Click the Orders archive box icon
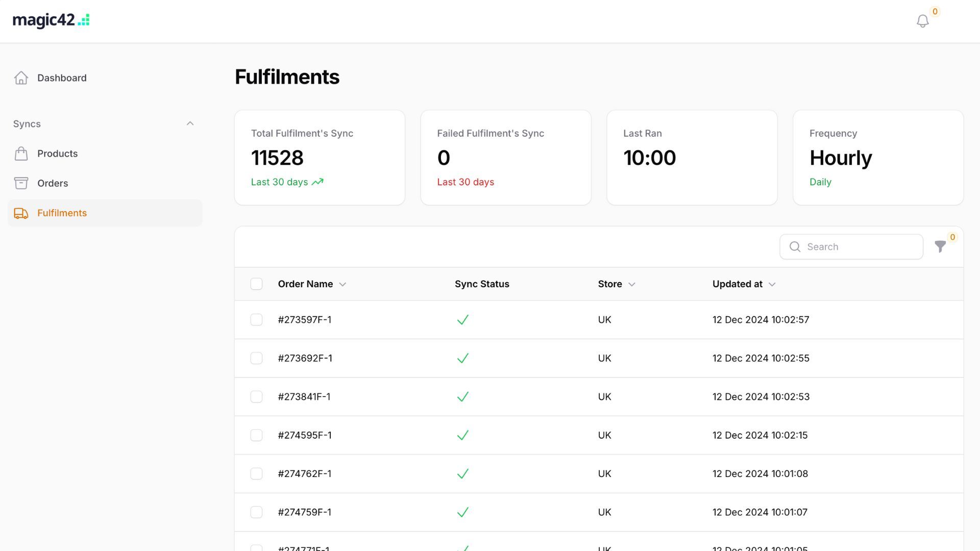 coord(21,183)
